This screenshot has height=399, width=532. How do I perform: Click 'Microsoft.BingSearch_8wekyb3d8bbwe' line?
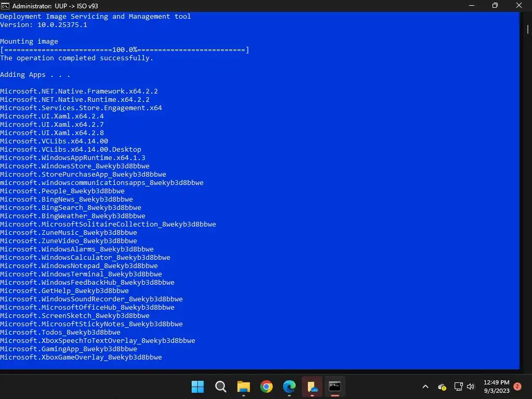point(71,208)
